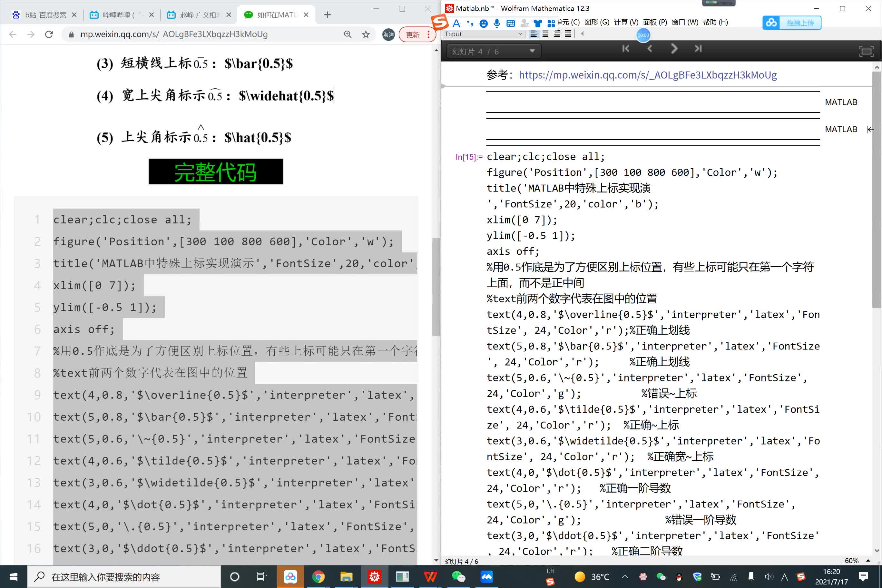Viewport: 882px width, 588px height.
Task: Click the Chrome address bar URL
Action: (x=174, y=34)
